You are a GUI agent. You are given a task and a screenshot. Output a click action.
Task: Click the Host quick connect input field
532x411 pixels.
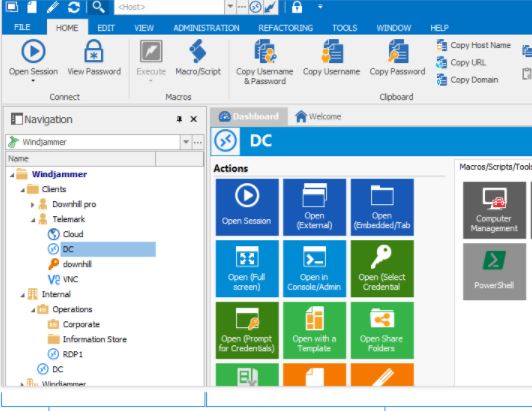point(169,7)
